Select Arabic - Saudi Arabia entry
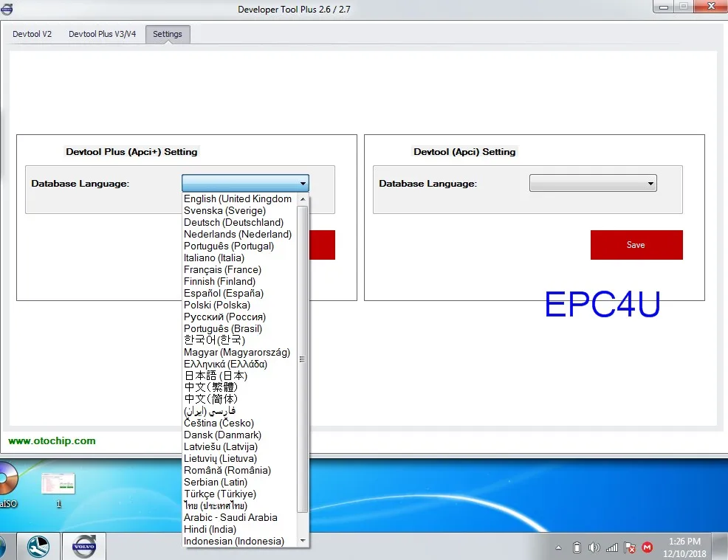Viewport: 728px width, 560px height. click(x=239, y=517)
